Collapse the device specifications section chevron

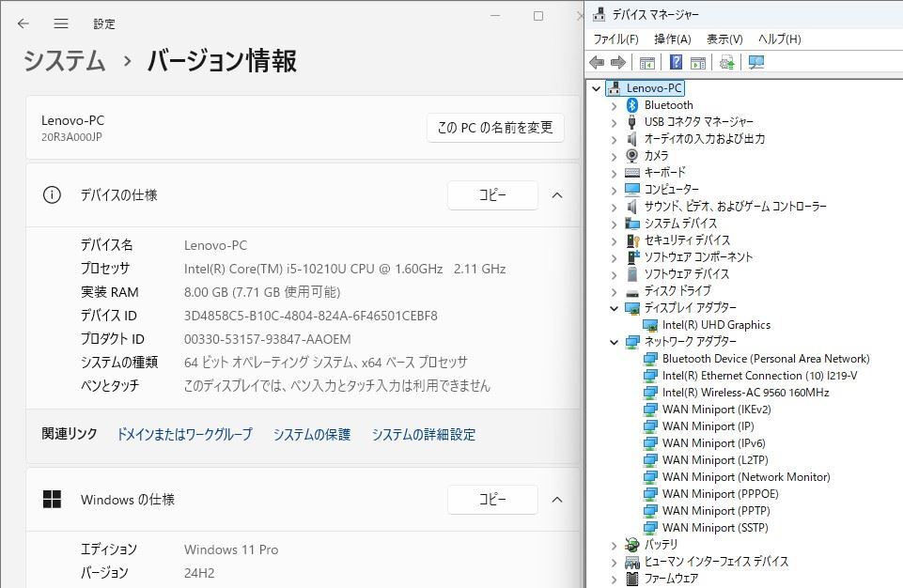556,194
